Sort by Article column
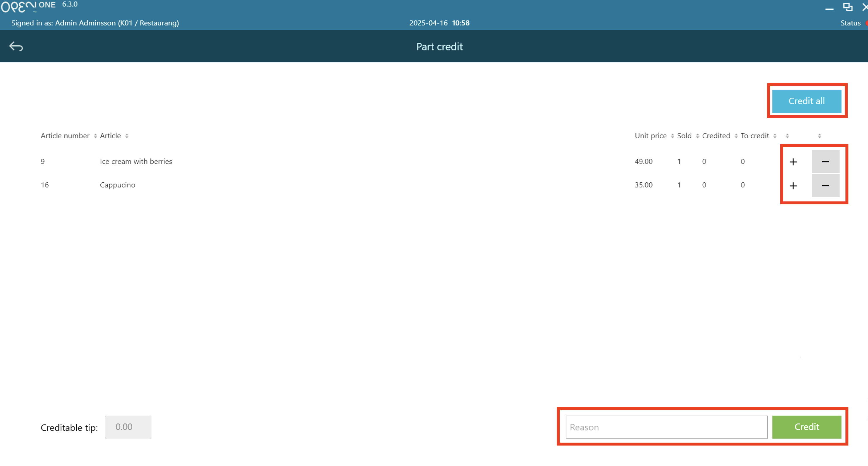The height and width of the screenshot is (466, 868). (x=114, y=136)
